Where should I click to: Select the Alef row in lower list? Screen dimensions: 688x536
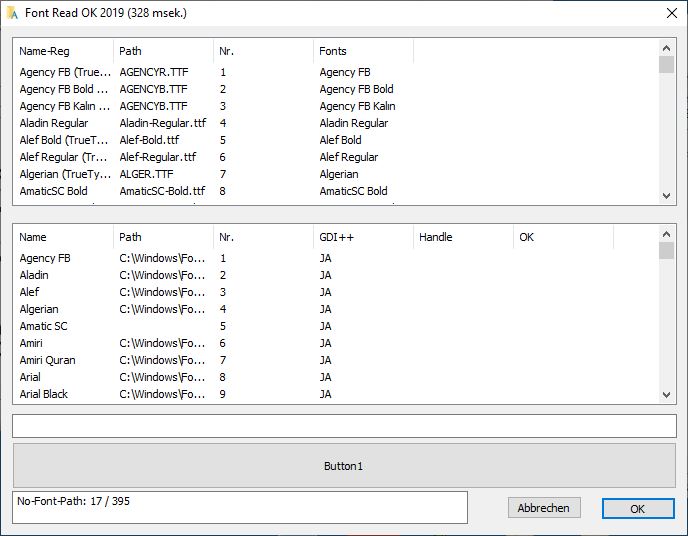(29, 293)
